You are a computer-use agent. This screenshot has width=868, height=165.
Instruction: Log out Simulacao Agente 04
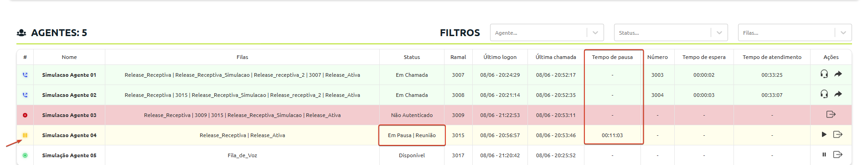837,134
